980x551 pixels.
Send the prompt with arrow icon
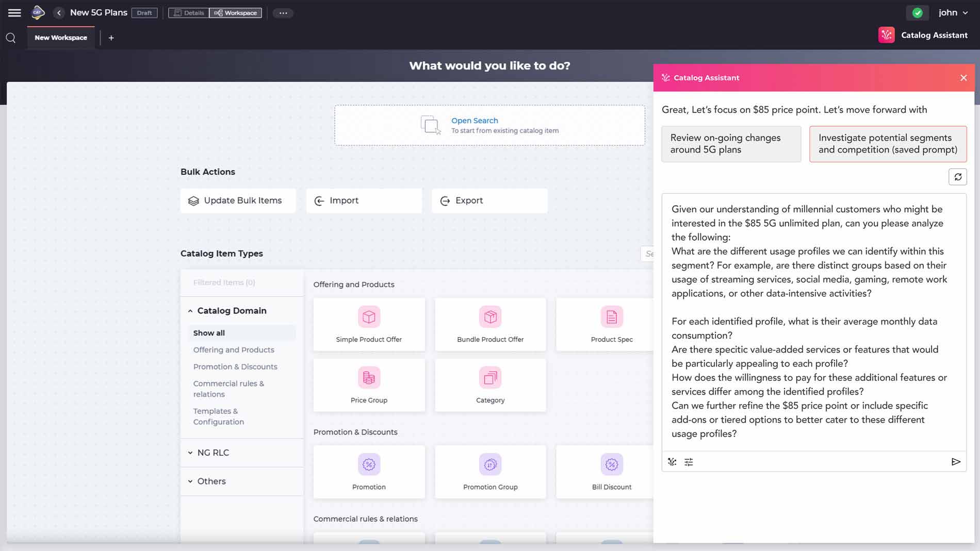[x=955, y=462]
